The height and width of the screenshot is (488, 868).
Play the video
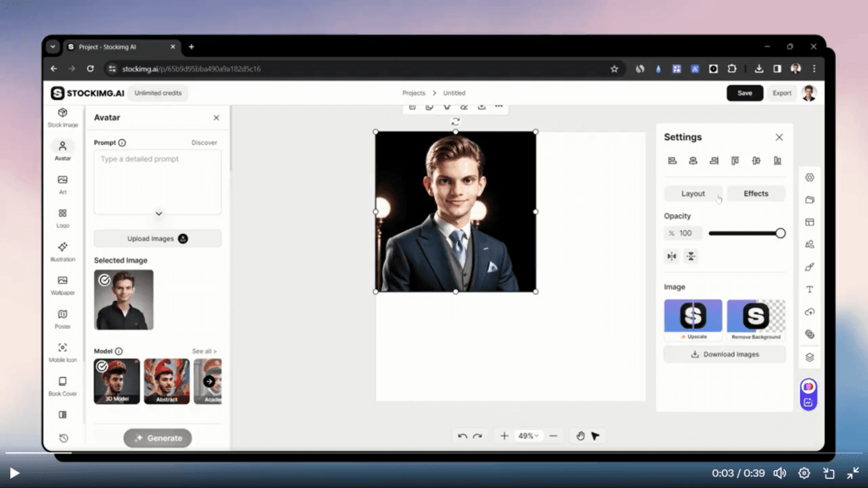click(x=14, y=473)
